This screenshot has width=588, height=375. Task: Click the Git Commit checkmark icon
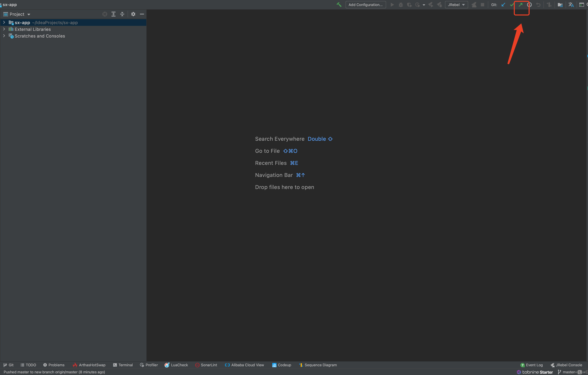point(511,5)
